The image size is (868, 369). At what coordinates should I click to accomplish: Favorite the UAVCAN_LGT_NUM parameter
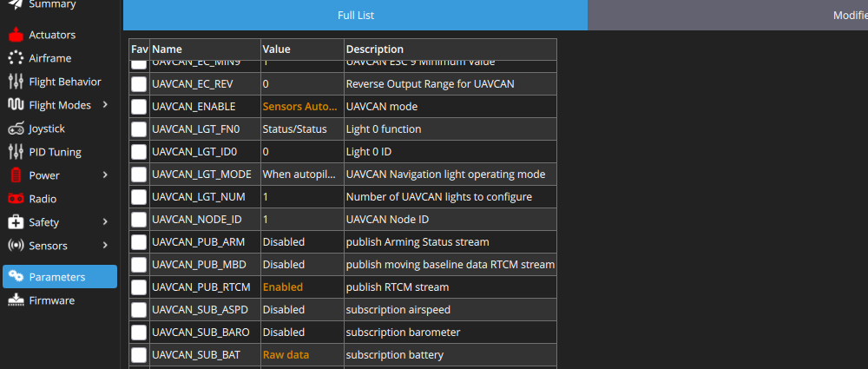pos(139,197)
